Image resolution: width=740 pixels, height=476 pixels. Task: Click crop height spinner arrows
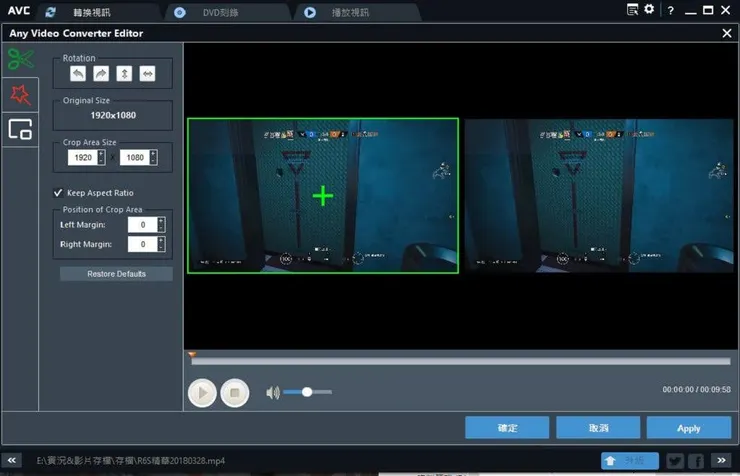pyautogui.click(x=153, y=157)
